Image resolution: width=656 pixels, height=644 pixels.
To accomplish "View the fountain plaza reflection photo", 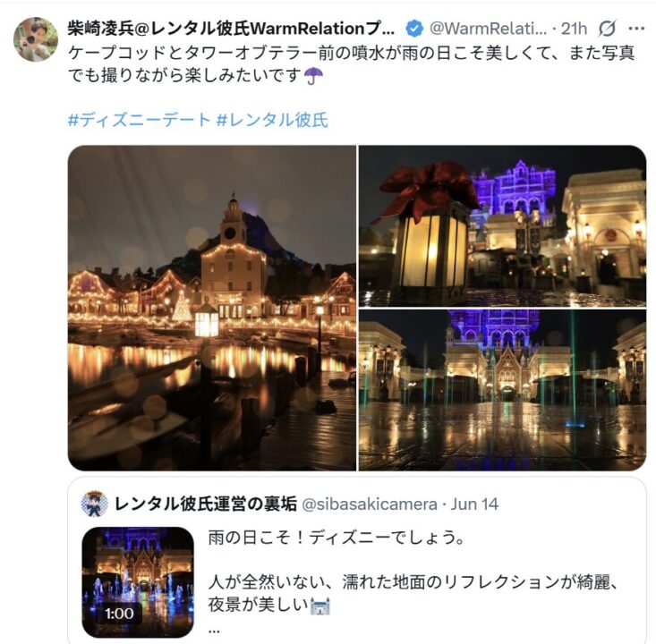I will point(502,390).
